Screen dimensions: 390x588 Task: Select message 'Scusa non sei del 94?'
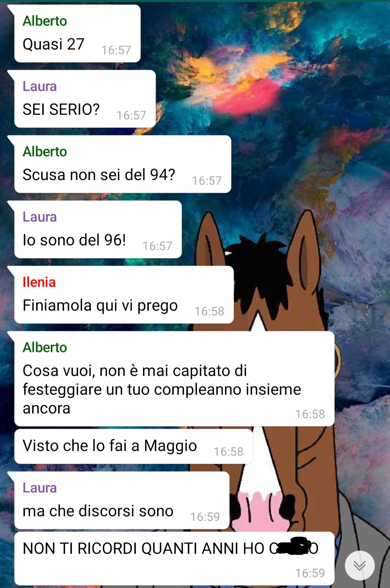pos(122,164)
